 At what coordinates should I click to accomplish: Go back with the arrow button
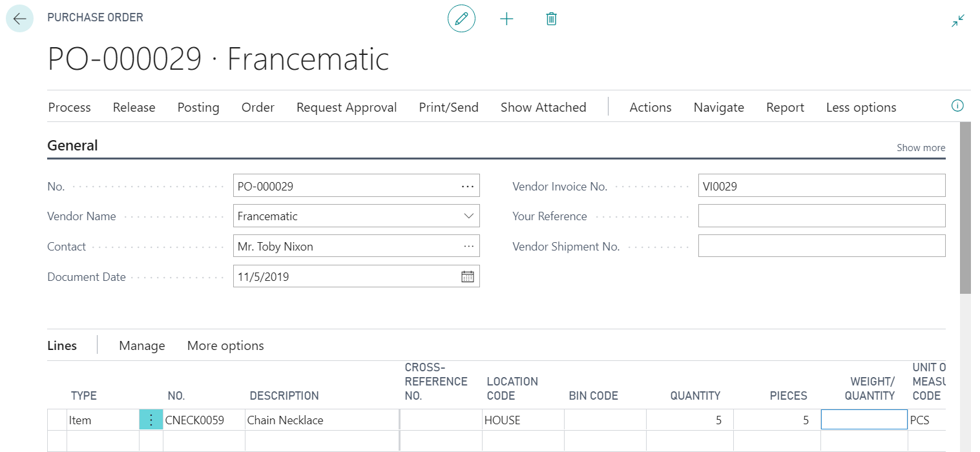(19, 19)
